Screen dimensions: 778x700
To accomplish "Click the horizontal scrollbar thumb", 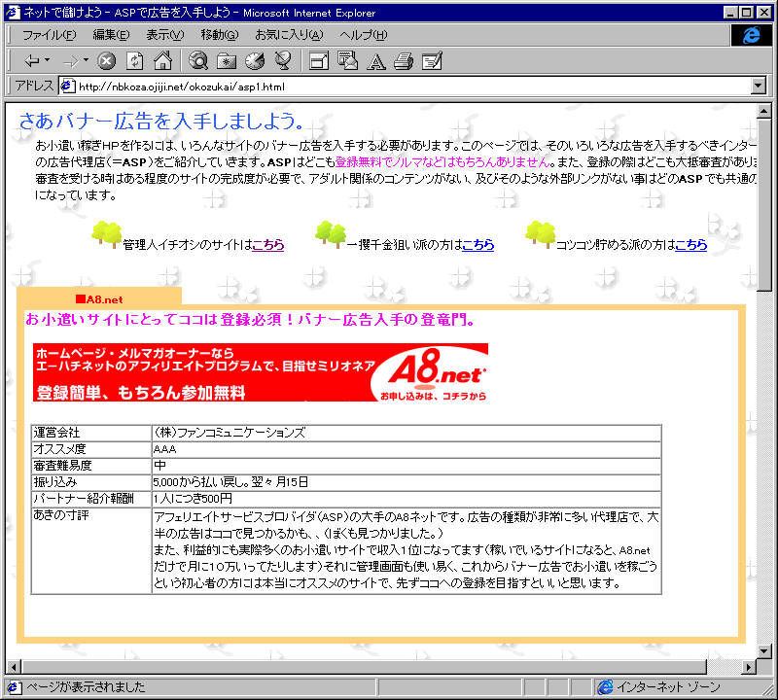I will tap(364, 667).
